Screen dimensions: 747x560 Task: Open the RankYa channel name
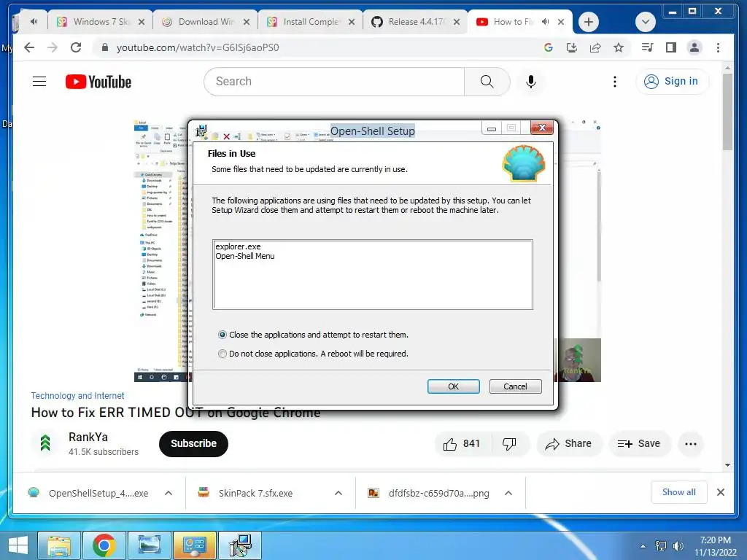pyautogui.click(x=88, y=437)
